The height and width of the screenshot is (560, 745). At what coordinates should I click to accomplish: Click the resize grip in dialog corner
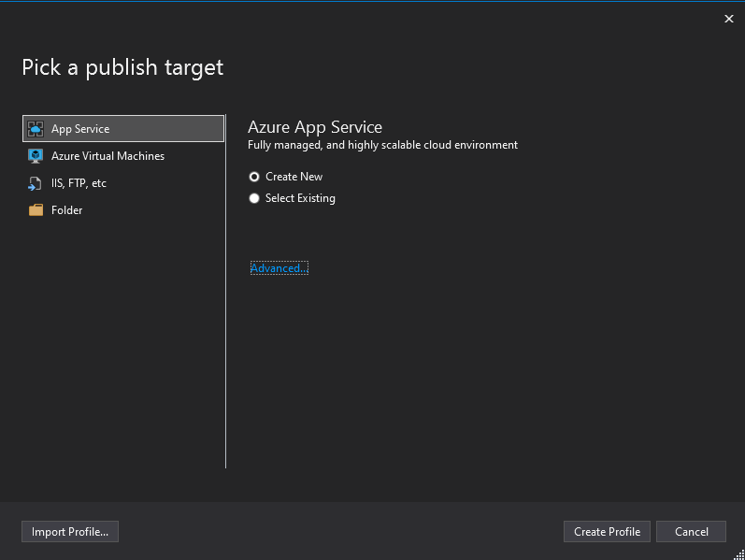coord(738,553)
